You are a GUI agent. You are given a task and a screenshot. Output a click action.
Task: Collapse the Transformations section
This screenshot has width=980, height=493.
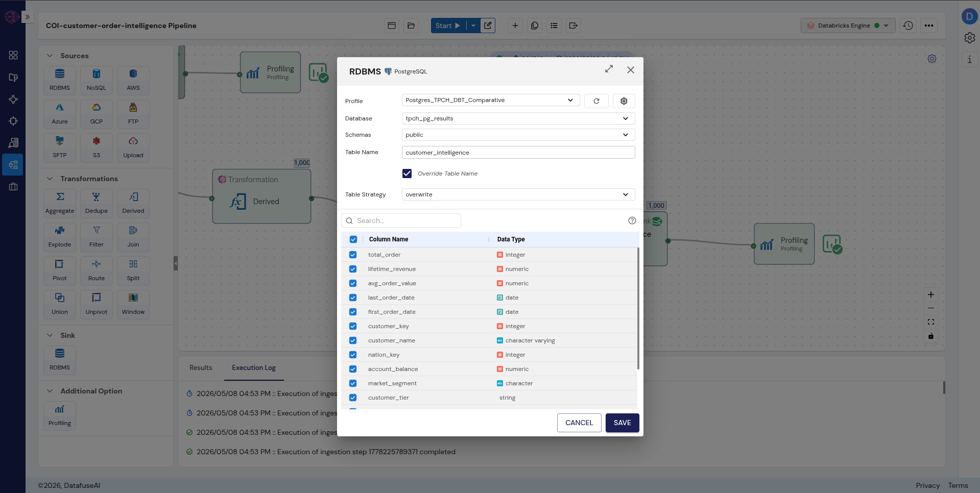click(x=50, y=179)
